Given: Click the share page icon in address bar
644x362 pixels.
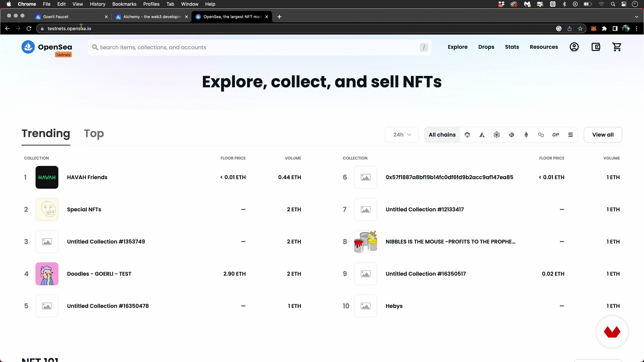Looking at the screenshot, I should tap(570, 29).
